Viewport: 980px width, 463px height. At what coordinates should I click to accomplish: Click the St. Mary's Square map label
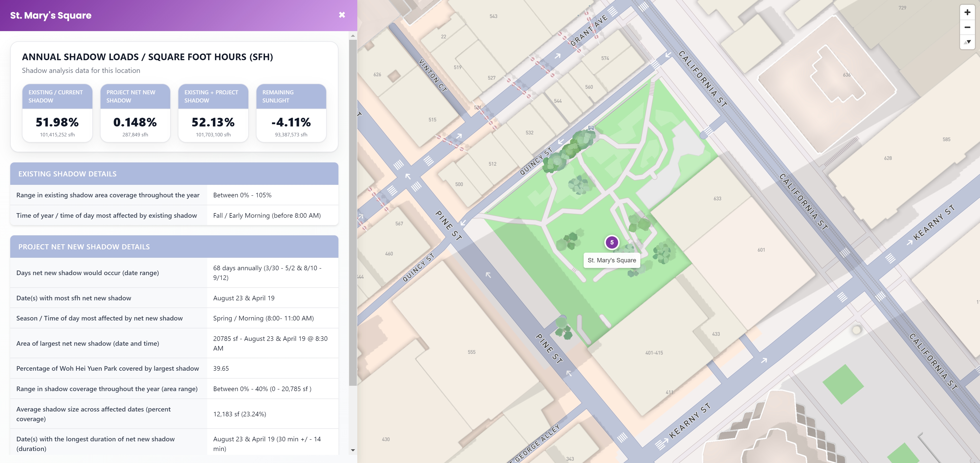click(x=612, y=260)
